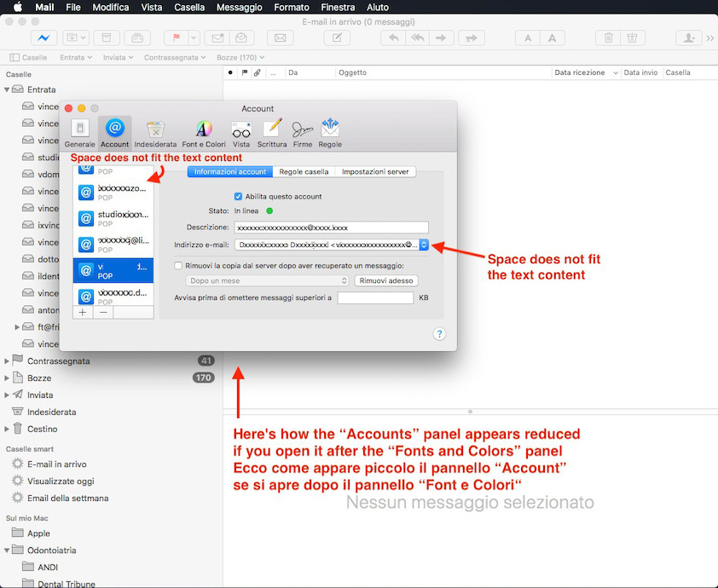Screen dimensions: 718x588
Task: Open the Formato menu
Action: click(x=292, y=8)
